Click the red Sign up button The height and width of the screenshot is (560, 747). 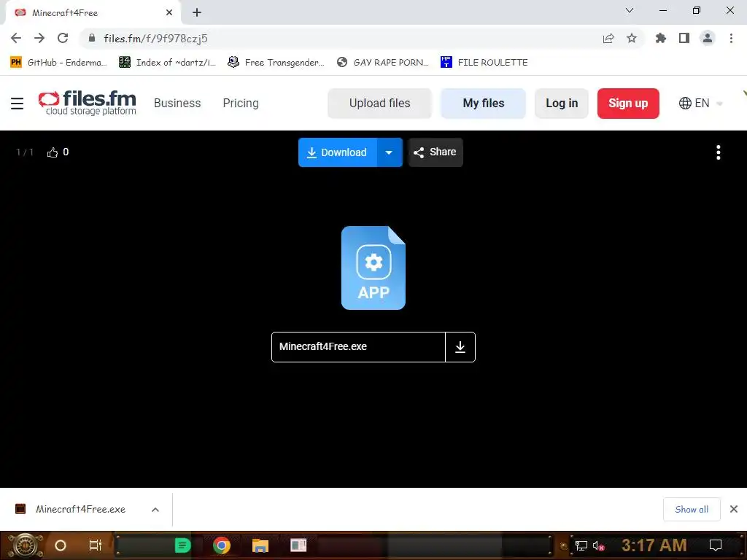pos(628,104)
